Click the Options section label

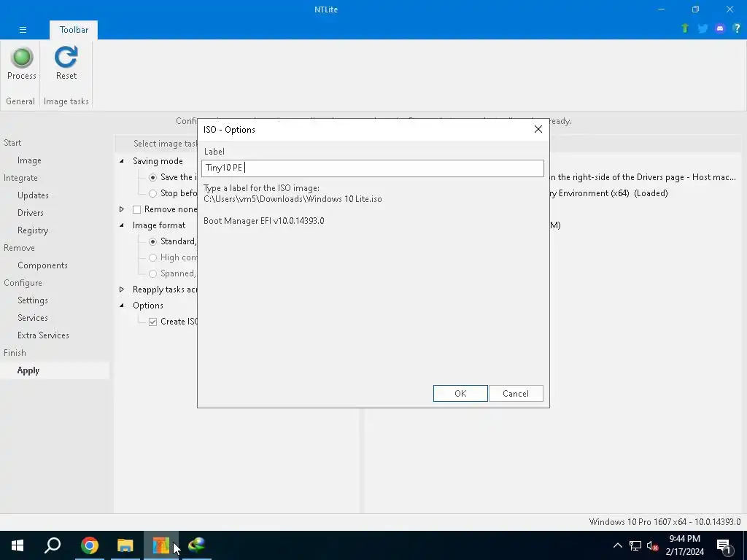[x=147, y=306]
